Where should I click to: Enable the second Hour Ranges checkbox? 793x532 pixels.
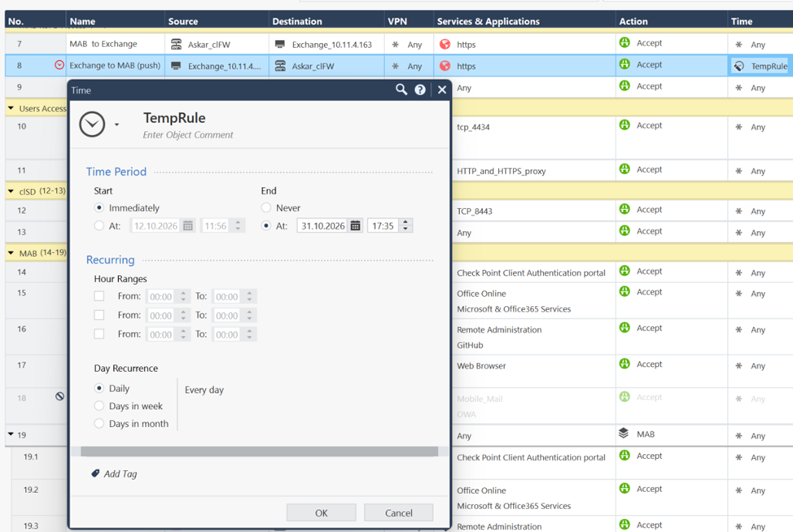pos(99,316)
